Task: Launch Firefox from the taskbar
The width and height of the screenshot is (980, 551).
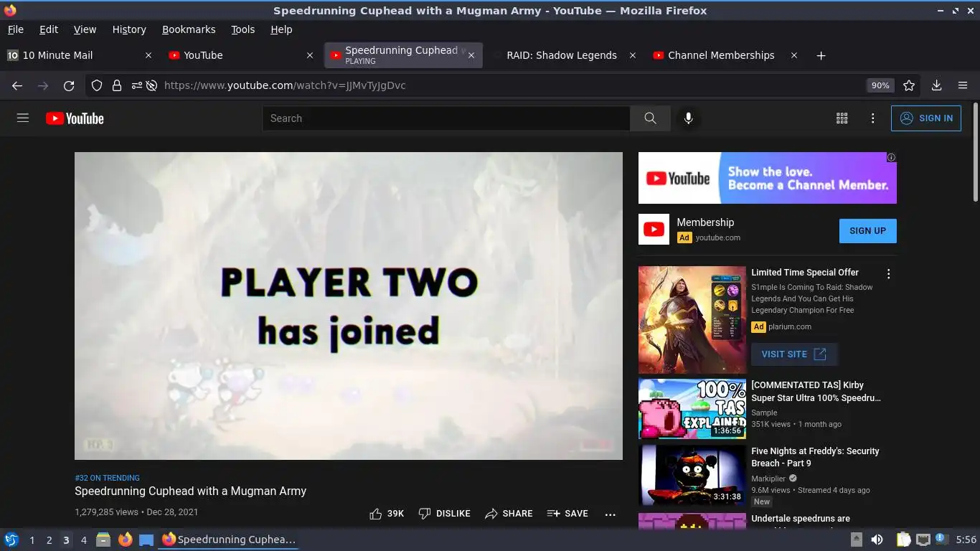Action: coord(125,540)
